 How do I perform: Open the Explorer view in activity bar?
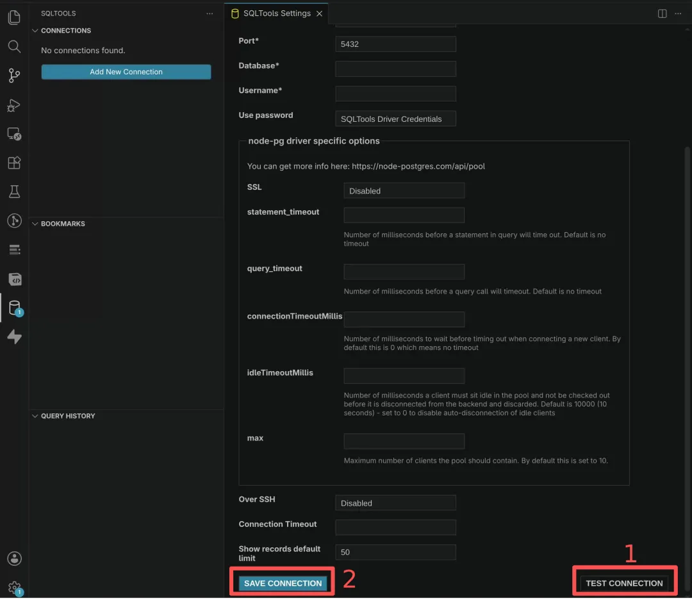point(14,17)
